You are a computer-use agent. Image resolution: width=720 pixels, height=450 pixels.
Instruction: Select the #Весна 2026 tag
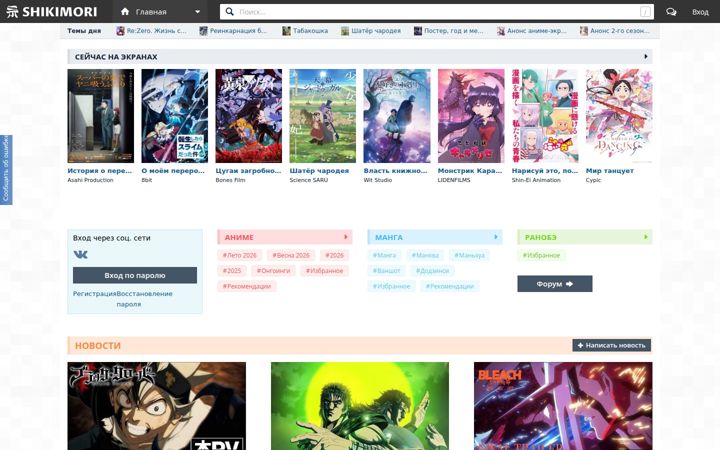pos(291,255)
